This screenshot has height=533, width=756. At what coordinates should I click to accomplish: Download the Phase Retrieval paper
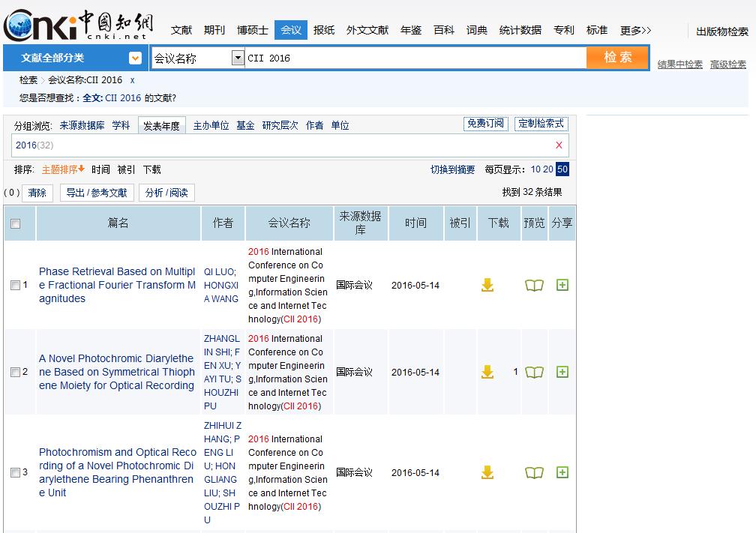(487, 285)
